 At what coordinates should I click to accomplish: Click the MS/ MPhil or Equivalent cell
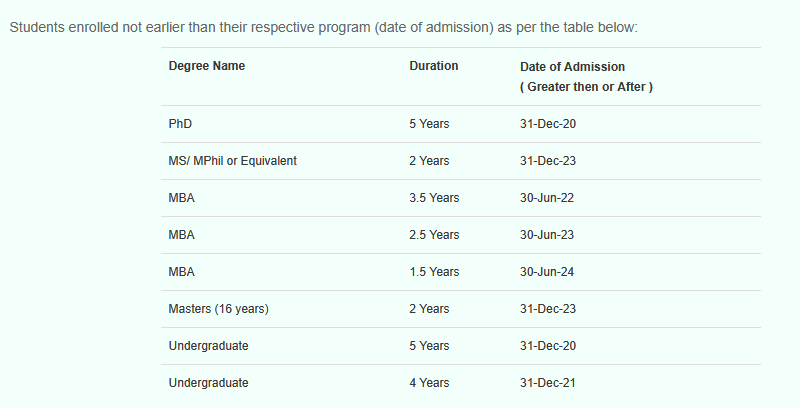tap(232, 161)
